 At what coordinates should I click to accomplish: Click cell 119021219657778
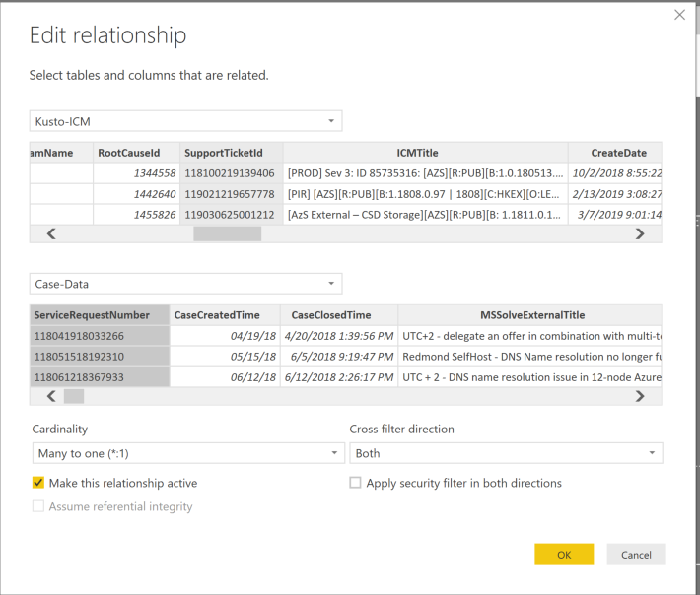pyautogui.click(x=232, y=194)
